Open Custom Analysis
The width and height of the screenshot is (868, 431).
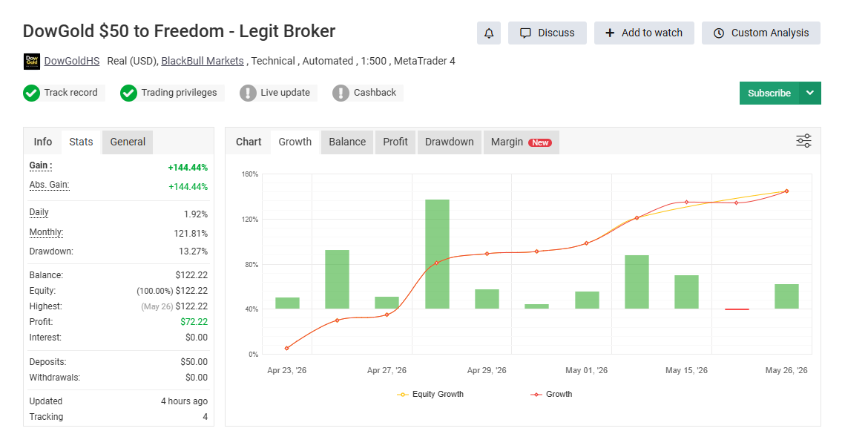761,33
